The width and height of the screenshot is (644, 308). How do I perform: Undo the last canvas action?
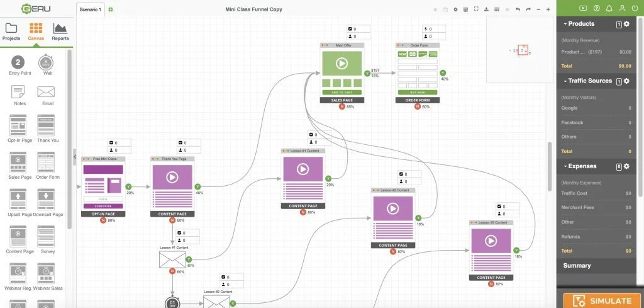coord(518,9)
